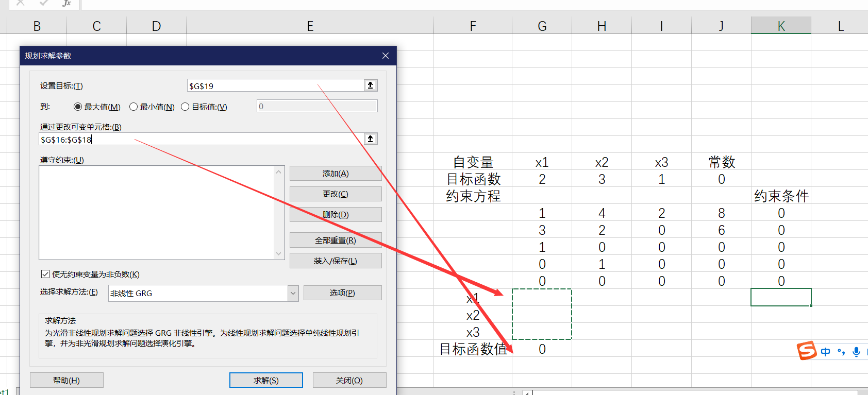Select the 目标值(V) radio button
The height and width of the screenshot is (395, 868).
[x=185, y=107]
